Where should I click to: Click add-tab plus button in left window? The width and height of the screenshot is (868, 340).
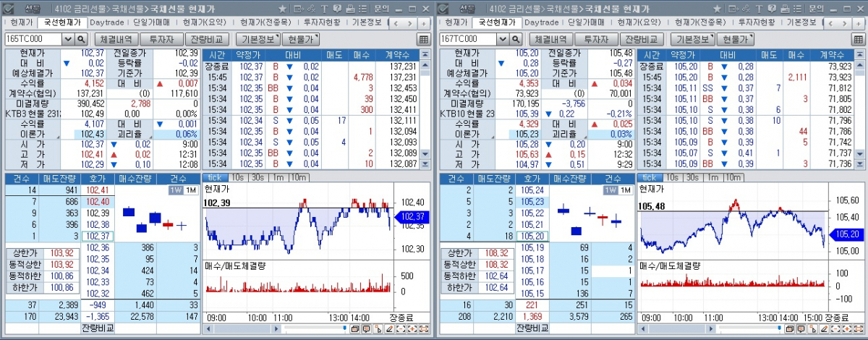coord(424,23)
